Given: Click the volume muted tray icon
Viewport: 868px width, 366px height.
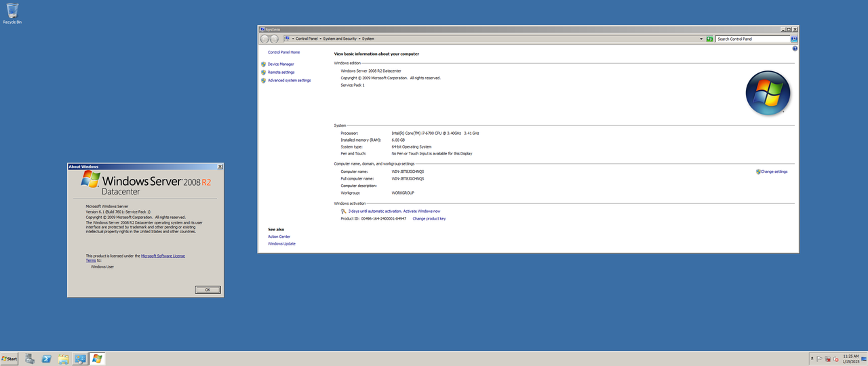Looking at the screenshot, I should point(835,359).
